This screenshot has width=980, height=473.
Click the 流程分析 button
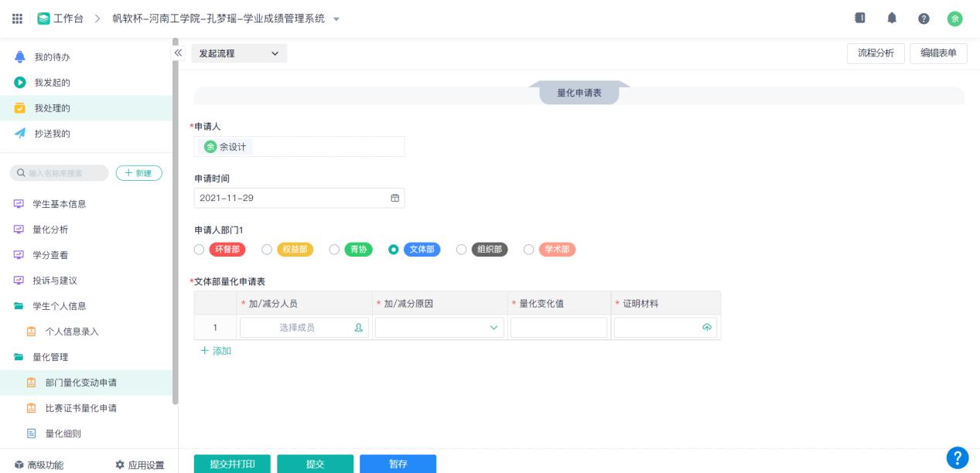[876, 53]
